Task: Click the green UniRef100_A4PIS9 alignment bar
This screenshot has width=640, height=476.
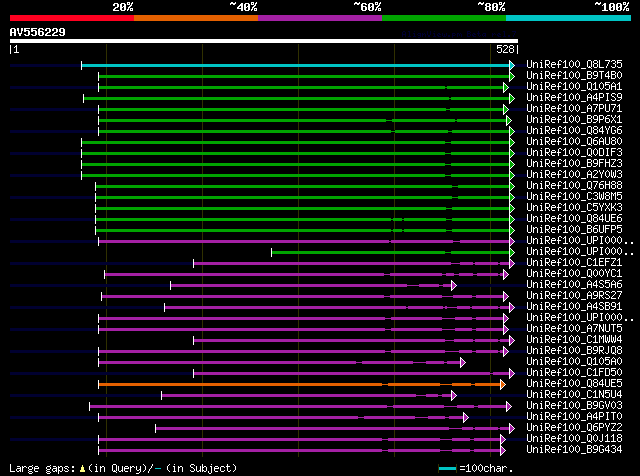Action: 297,98
